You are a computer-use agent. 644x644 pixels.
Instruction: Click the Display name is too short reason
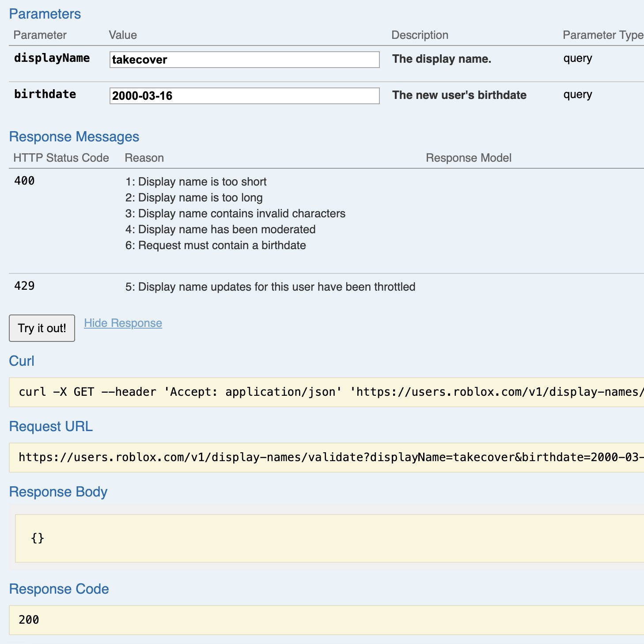click(x=196, y=182)
